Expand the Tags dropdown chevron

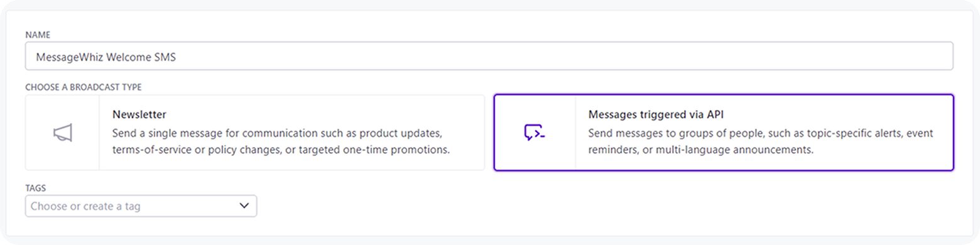(244, 206)
